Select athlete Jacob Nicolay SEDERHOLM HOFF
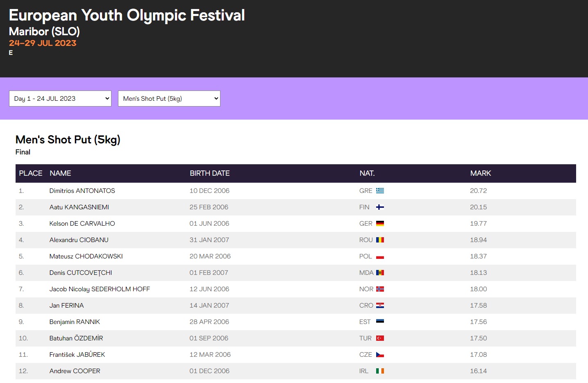Viewport: 588px width, 383px height. [x=100, y=289]
